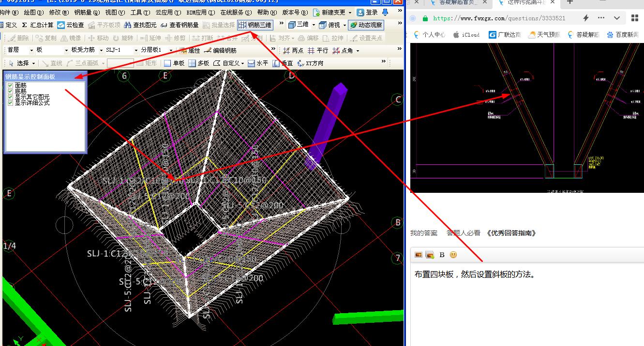Image resolution: width=644 pixels, height=346 pixels.
Task: Expand the 俯视 view dropdown arrow
Action: [344, 25]
